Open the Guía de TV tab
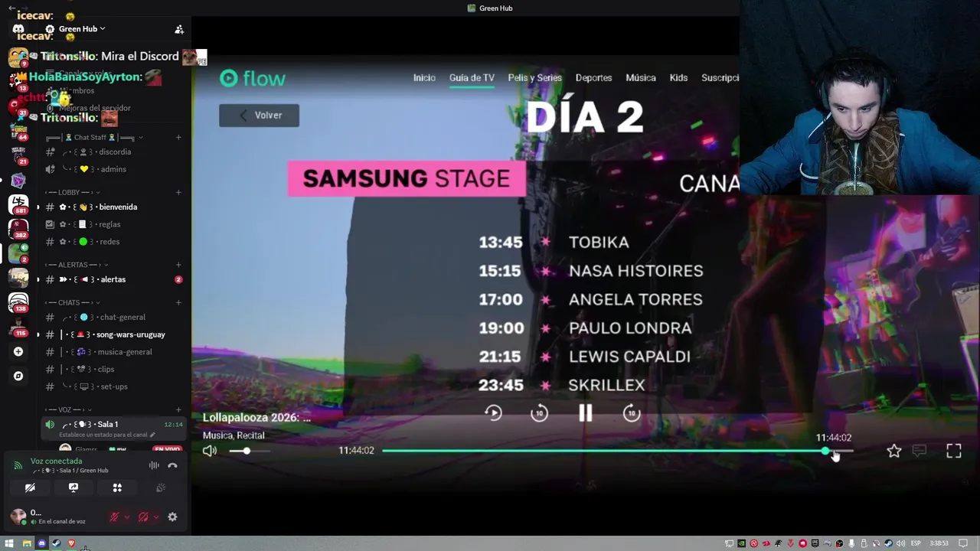 (x=472, y=77)
